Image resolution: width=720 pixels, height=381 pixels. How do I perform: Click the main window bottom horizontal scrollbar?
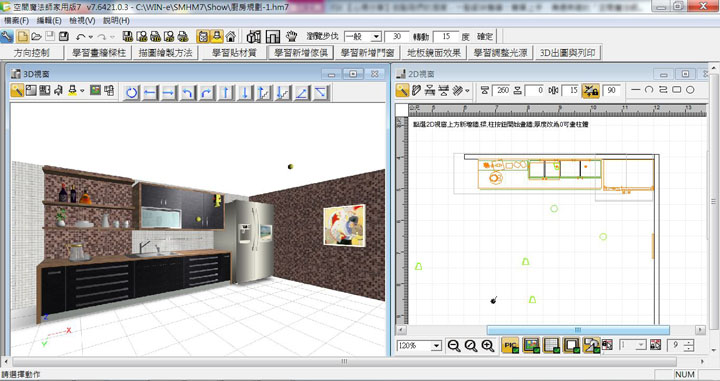click(x=344, y=361)
